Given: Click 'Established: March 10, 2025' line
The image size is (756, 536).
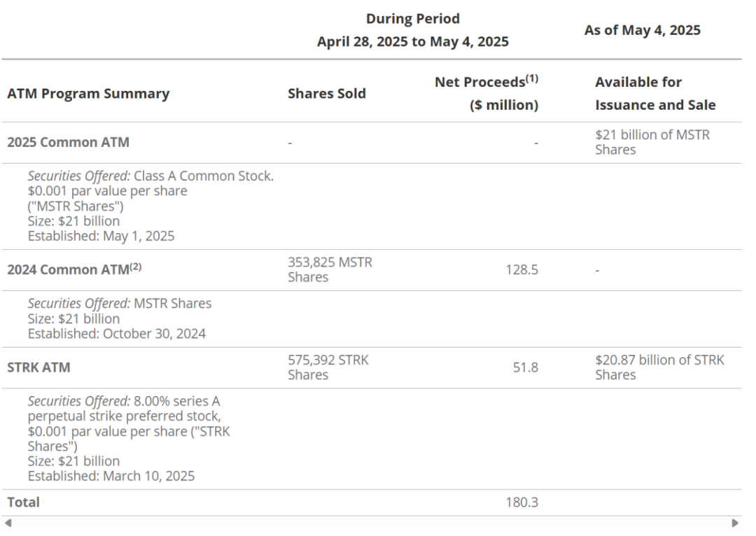Looking at the screenshot, I should pos(111,477).
